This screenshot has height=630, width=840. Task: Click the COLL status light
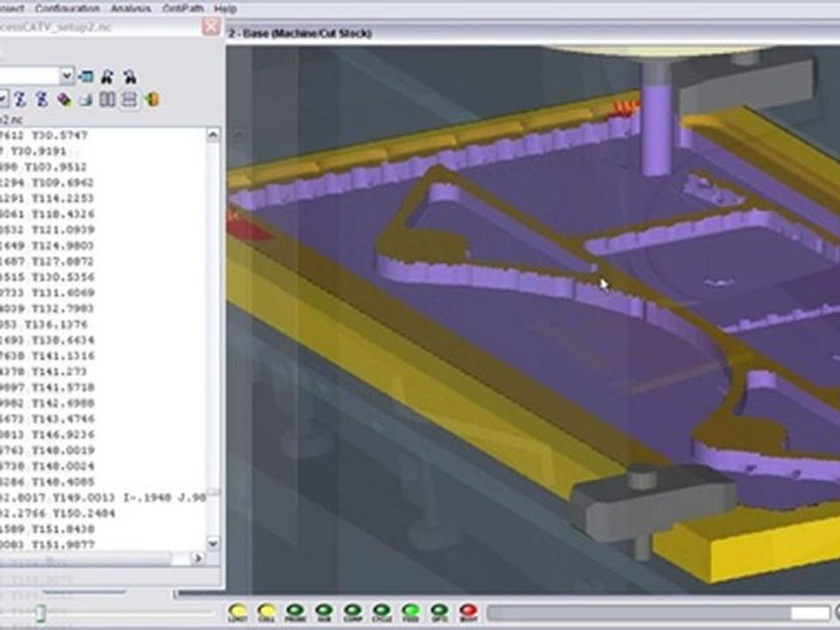pos(267,612)
